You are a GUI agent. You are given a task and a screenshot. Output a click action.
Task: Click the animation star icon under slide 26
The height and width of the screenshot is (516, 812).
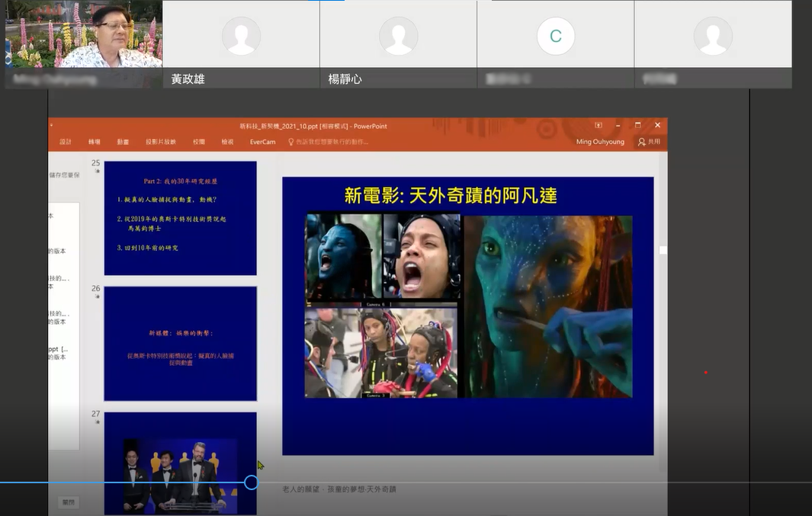(97, 296)
